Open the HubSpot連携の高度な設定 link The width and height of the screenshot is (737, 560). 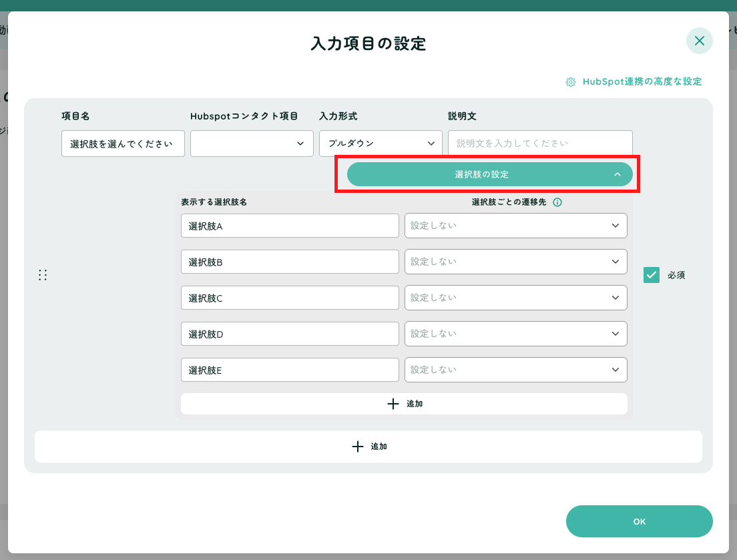pos(642,81)
